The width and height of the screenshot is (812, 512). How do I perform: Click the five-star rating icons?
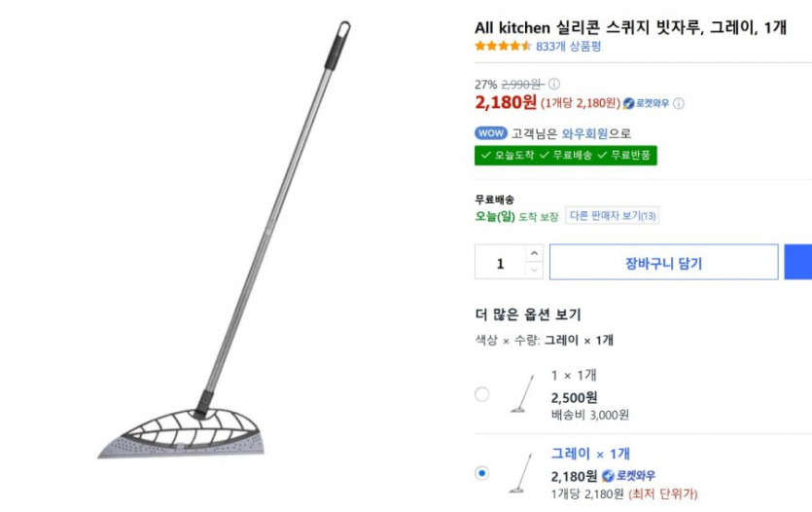(x=503, y=46)
